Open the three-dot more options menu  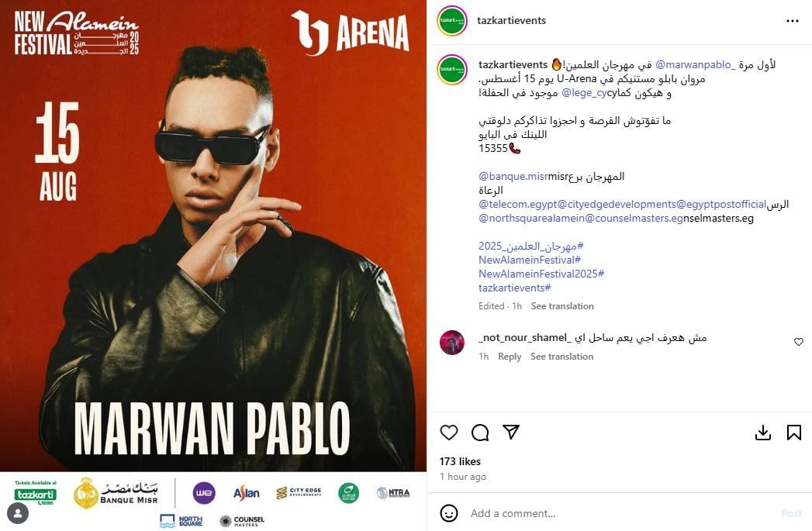[793, 21]
